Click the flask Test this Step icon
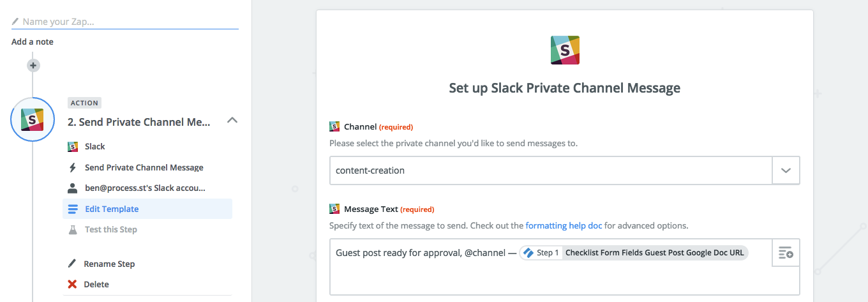Image resolution: width=868 pixels, height=302 pixels. coord(72,229)
